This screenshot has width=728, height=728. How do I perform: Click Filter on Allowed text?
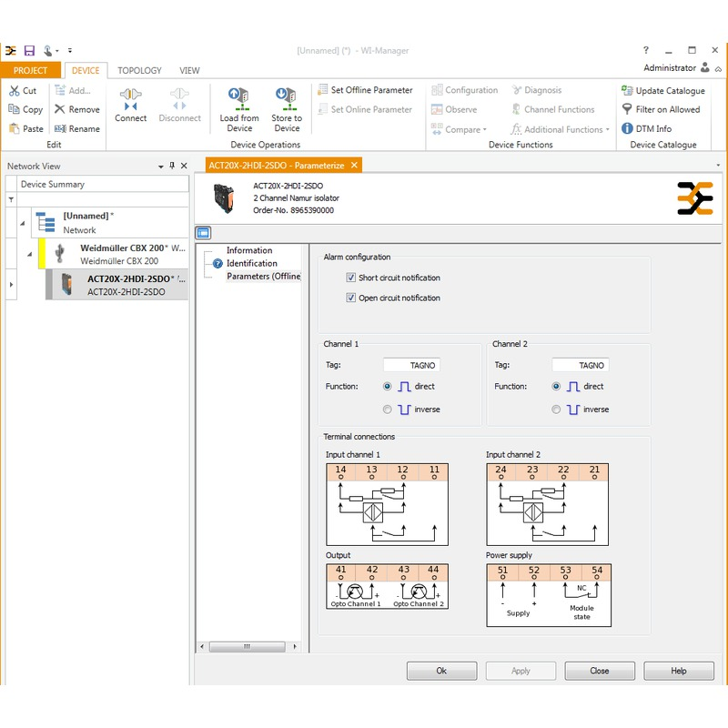point(668,109)
